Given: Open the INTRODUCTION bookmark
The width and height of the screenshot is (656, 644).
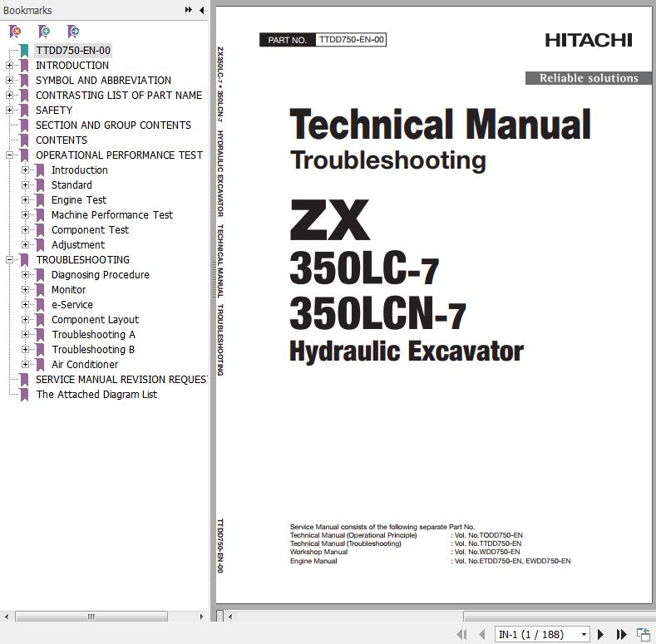Looking at the screenshot, I should click(72, 66).
